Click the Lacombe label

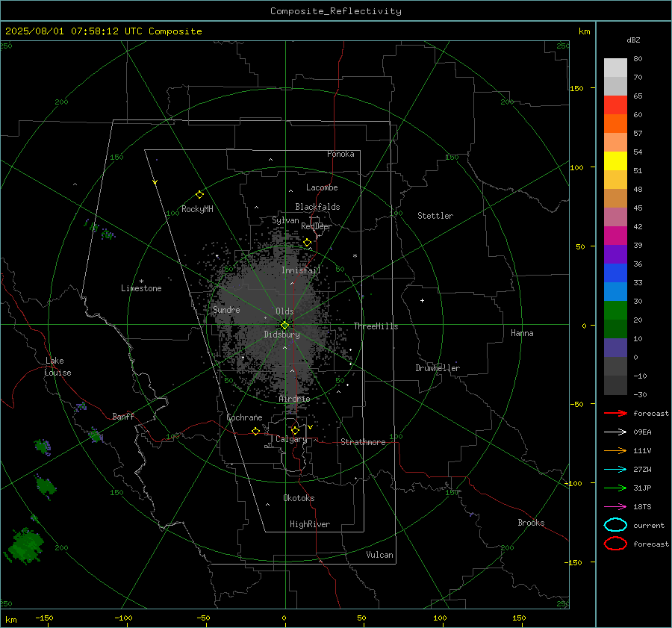click(322, 187)
